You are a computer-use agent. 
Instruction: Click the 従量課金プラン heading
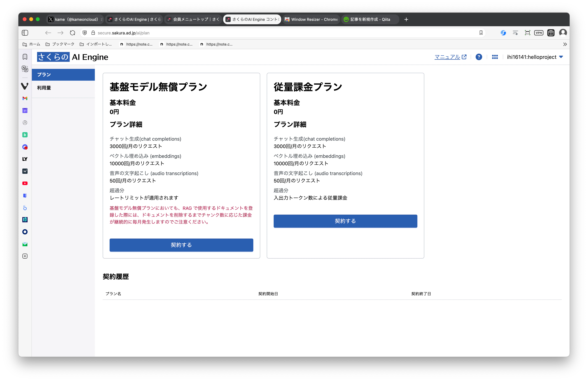308,87
